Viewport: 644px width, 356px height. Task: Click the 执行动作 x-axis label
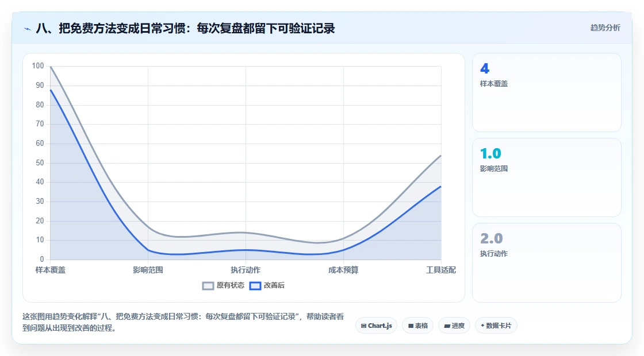pyautogui.click(x=246, y=270)
